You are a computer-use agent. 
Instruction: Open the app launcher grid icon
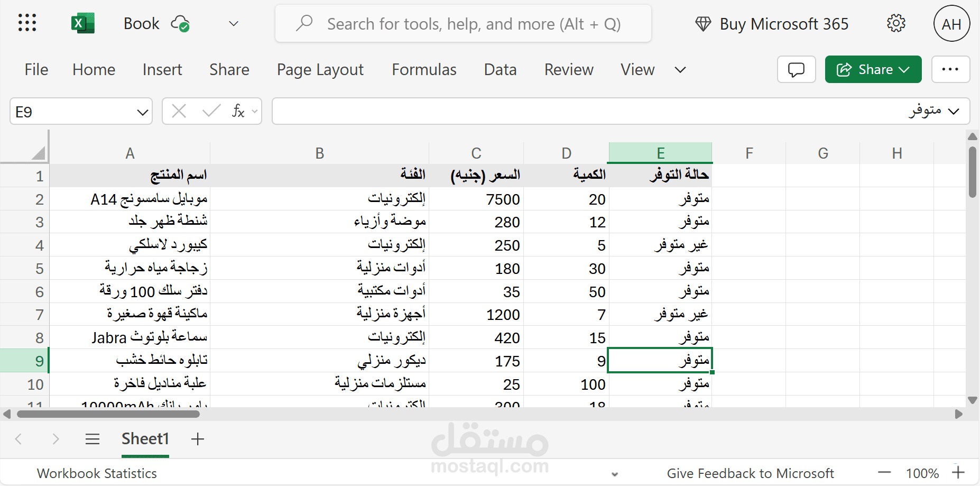click(27, 23)
